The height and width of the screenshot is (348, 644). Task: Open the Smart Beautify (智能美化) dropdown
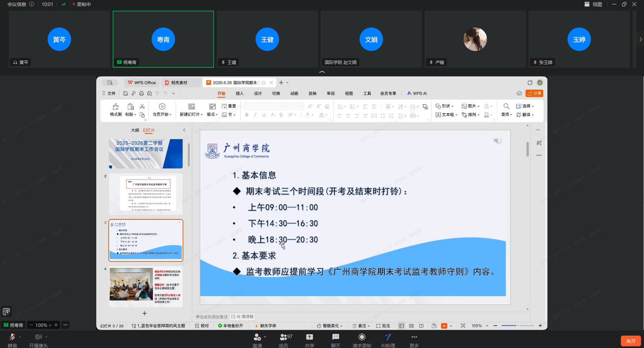330,326
